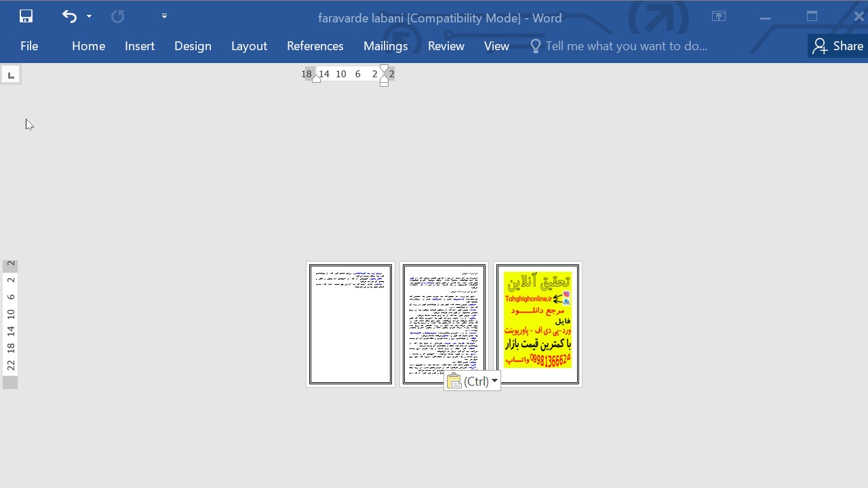The height and width of the screenshot is (488, 868).
Task: Minimize the Word window
Action: tap(765, 16)
